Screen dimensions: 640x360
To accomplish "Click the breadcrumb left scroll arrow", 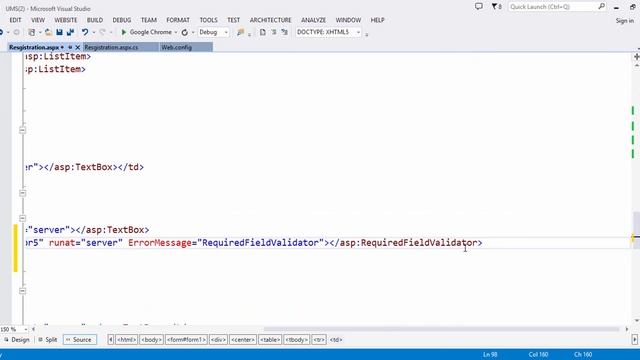I will pos(111,340).
